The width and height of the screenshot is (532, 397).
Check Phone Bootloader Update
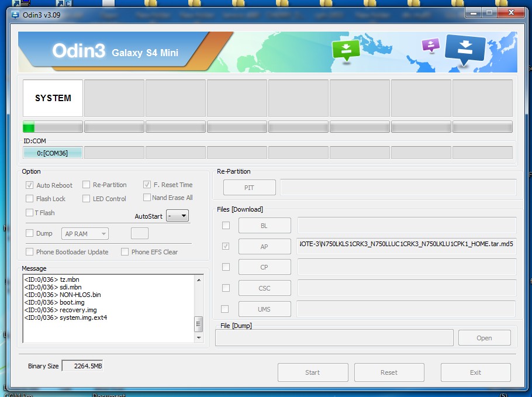pos(29,252)
